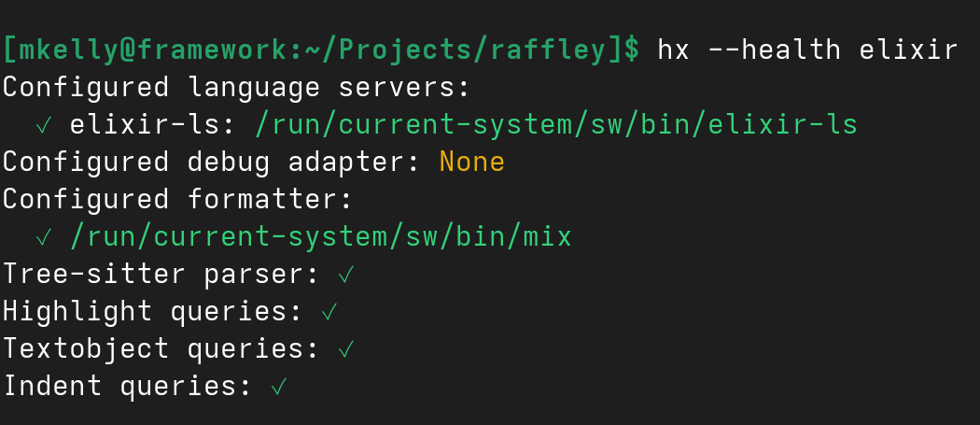This screenshot has width=980, height=425.
Task: Click the "Configured language servers:" heading
Action: 235,87
